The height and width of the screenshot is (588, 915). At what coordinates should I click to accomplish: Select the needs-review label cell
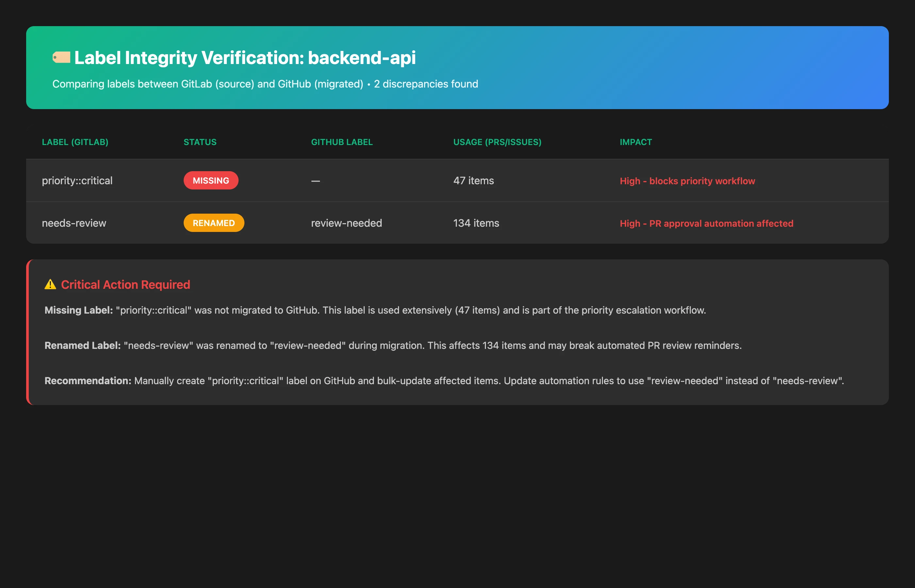click(74, 223)
